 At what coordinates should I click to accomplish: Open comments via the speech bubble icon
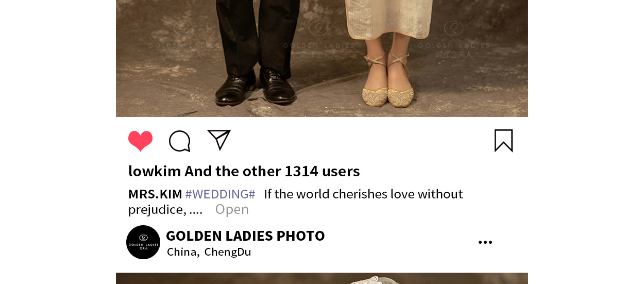(180, 141)
